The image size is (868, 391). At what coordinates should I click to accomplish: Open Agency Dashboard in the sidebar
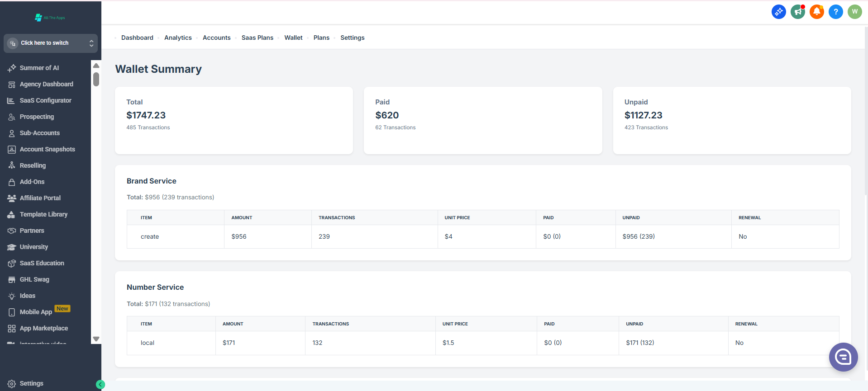[x=46, y=84]
